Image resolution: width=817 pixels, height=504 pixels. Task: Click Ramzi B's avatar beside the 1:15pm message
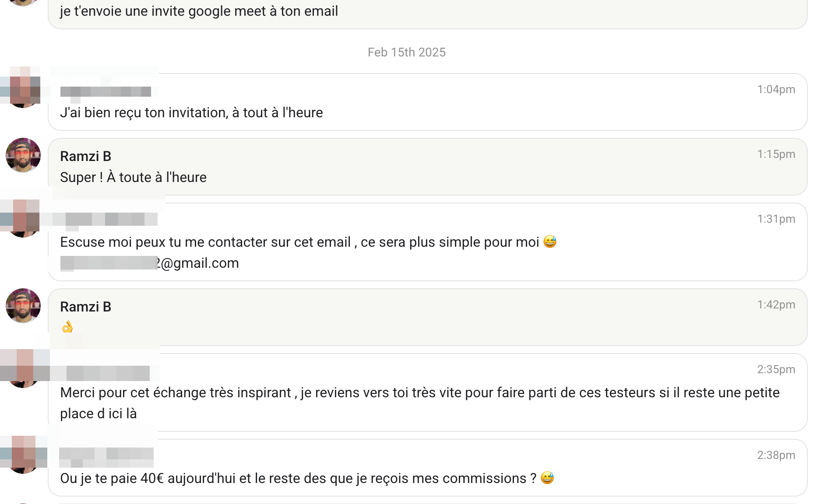[23, 155]
